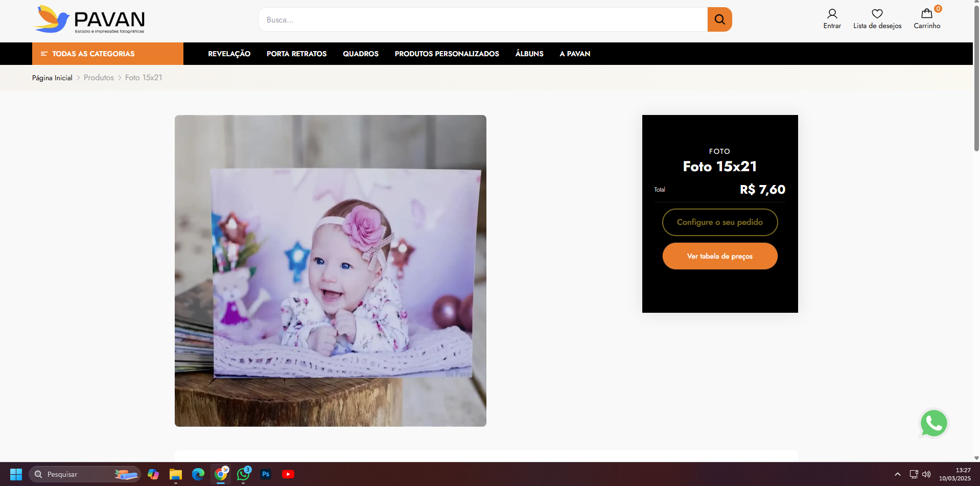Go to Página Inicial breadcrumb link
Screen dimensions: 980x486
pyautogui.click(x=52, y=78)
